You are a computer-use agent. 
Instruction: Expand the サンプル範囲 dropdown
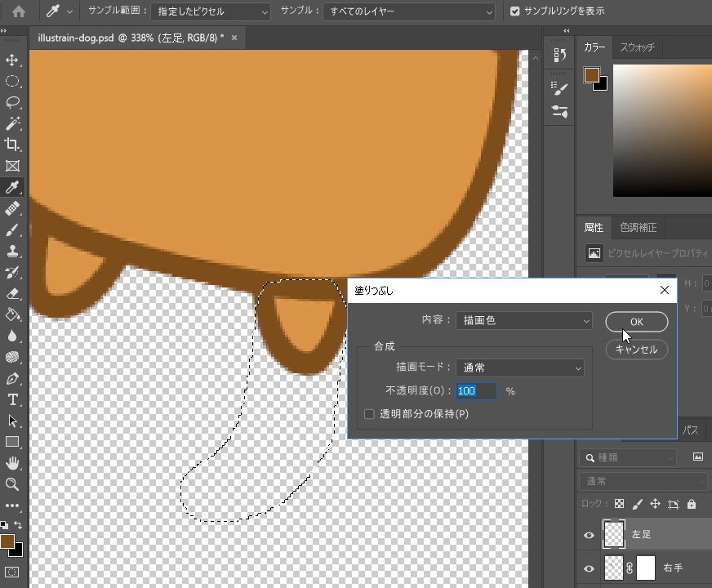tap(211, 11)
